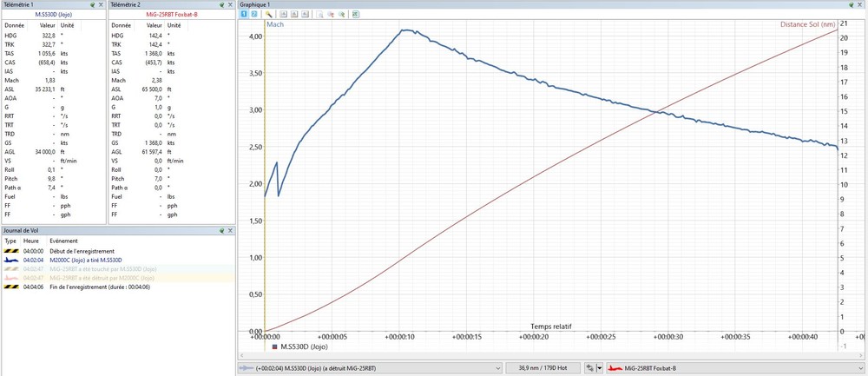Screen dimensions: 868x376
Task: Close the Télémétrie 2 panel
Action: pyautogui.click(x=231, y=3)
